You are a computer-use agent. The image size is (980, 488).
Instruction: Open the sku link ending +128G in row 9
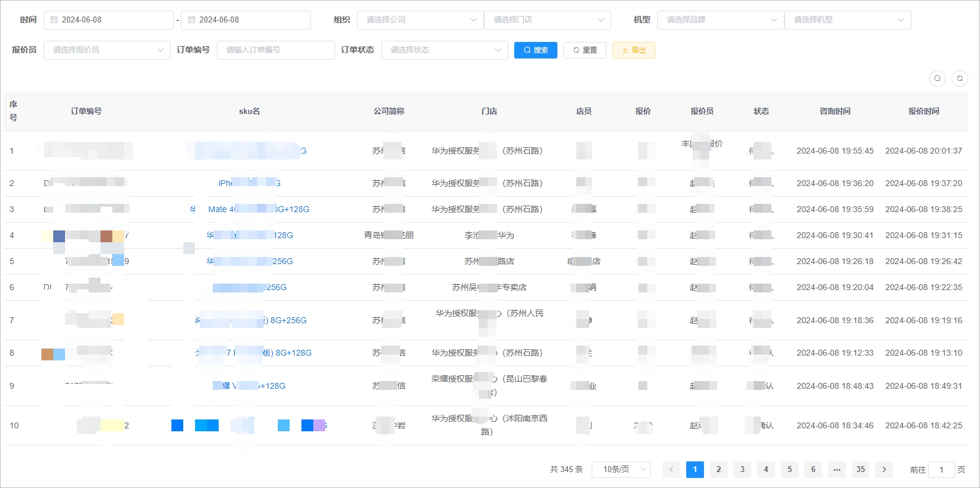click(249, 386)
